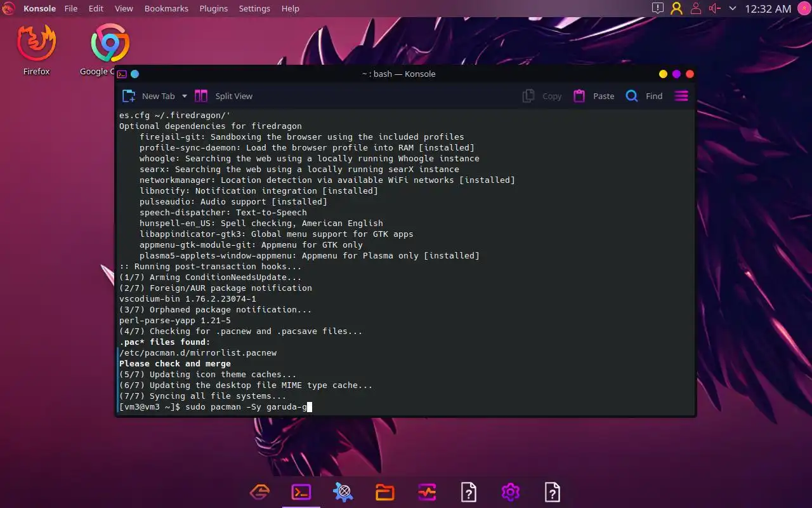Click the 12:32 AM clock

[x=768, y=9]
